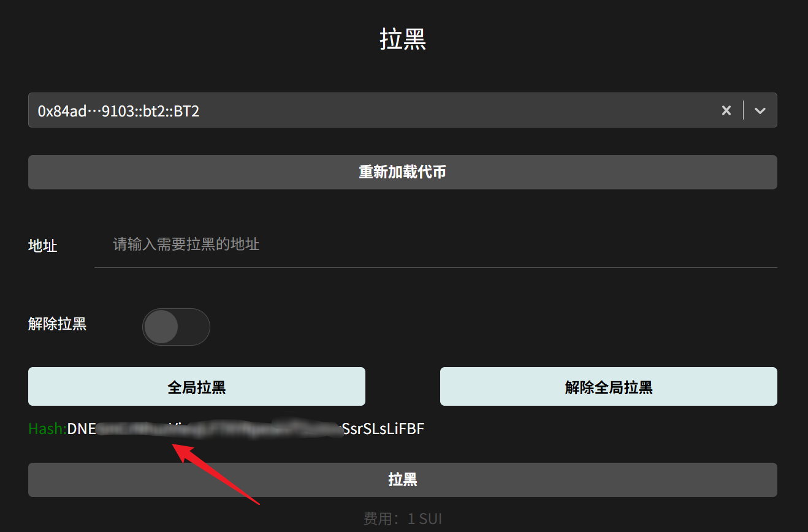Click the 费用: 1 SUI fee text
This screenshot has width=808, height=532.
[402, 519]
